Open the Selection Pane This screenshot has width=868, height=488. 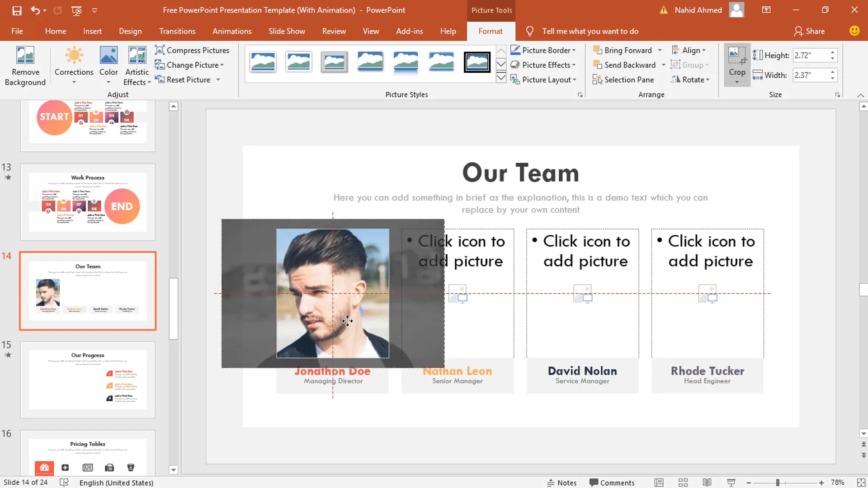click(x=623, y=80)
